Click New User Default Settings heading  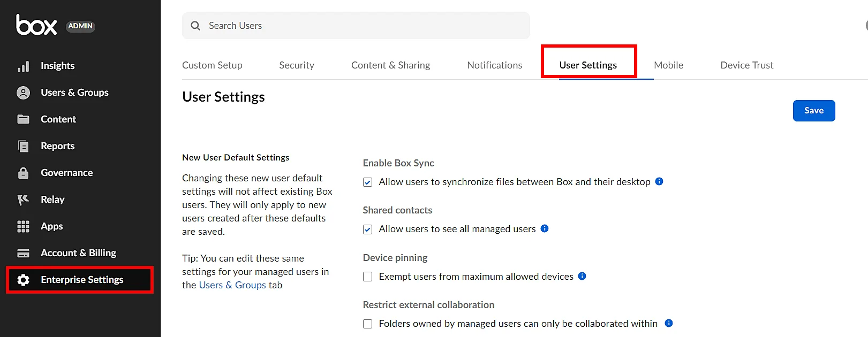click(x=236, y=157)
